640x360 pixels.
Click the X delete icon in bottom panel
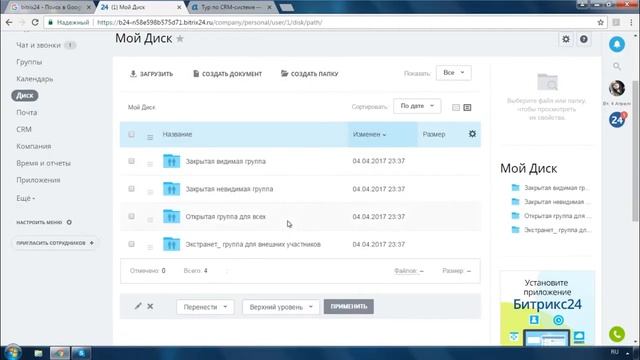[x=150, y=306]
